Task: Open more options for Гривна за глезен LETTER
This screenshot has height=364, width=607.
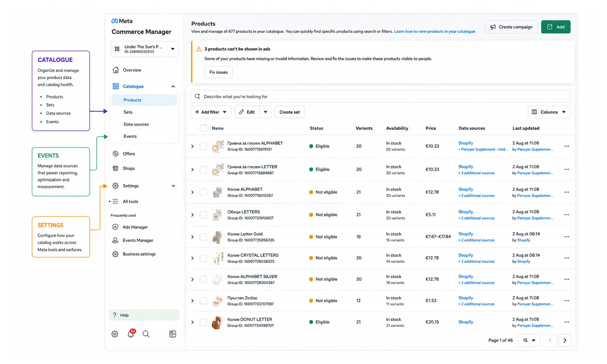Action: [x=566, y=169]
